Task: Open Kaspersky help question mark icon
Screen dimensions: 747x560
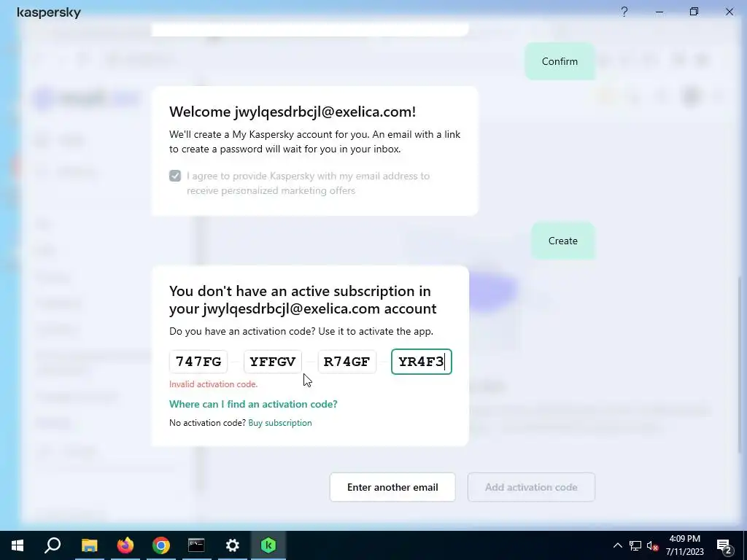Action: (x=624, y=12)
